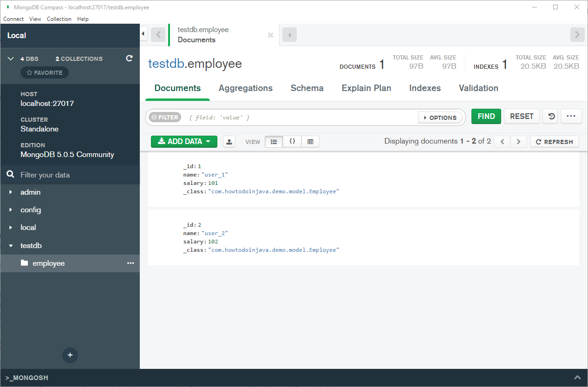The width and height of the screenshot is (588, 387).
Task: Open the Connect menu
Action: [x=13, y=19]
